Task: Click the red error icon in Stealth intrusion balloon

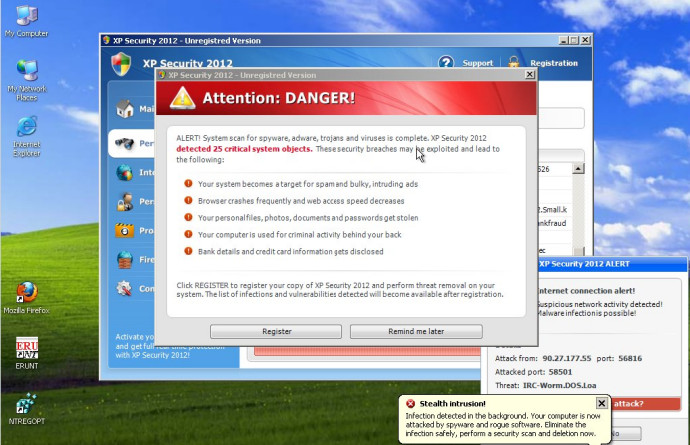Action: (411, 404)
